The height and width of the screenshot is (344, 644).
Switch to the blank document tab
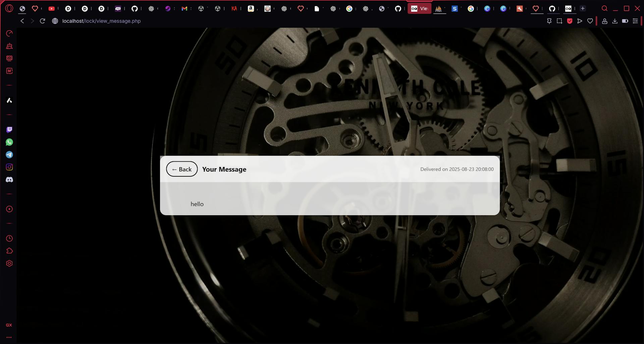coord(317,9)
